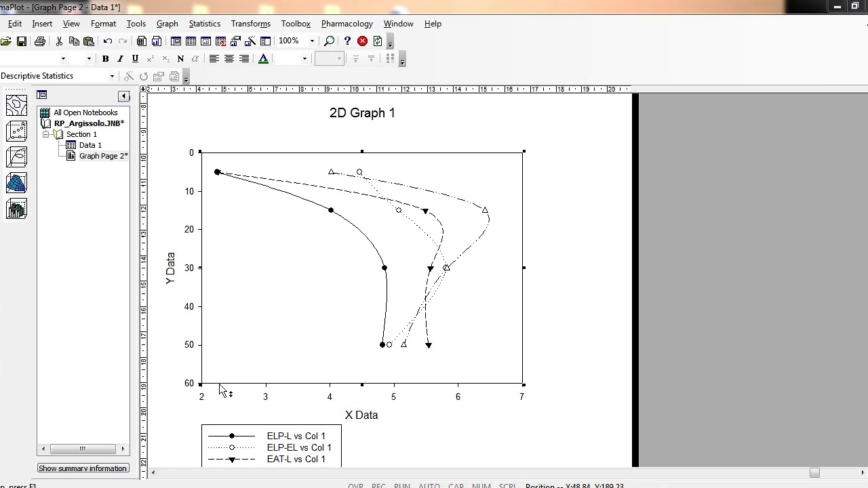The image size is (868, 488).
Task: Select the 3D scatter plot icon
Action: tap(16, 131)
